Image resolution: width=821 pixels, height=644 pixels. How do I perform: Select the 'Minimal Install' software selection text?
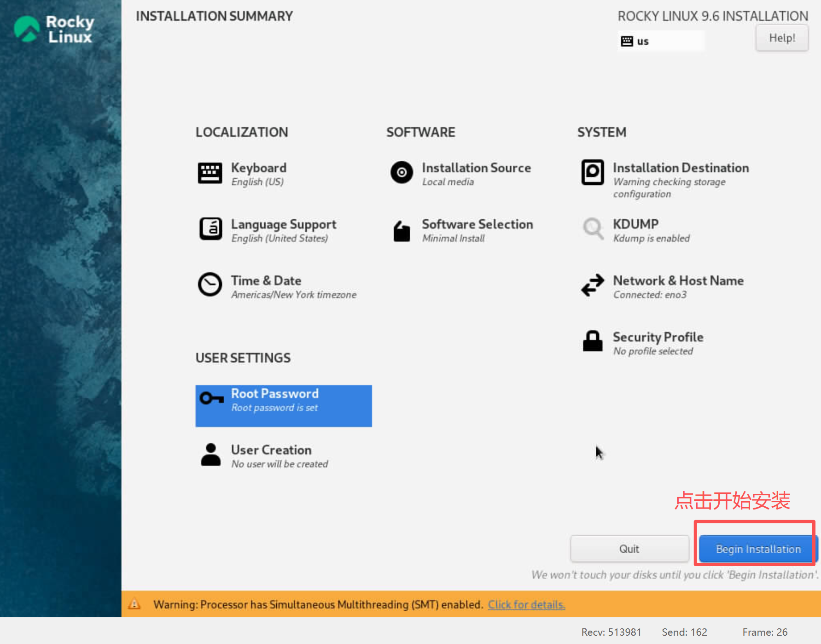(453, 239)
